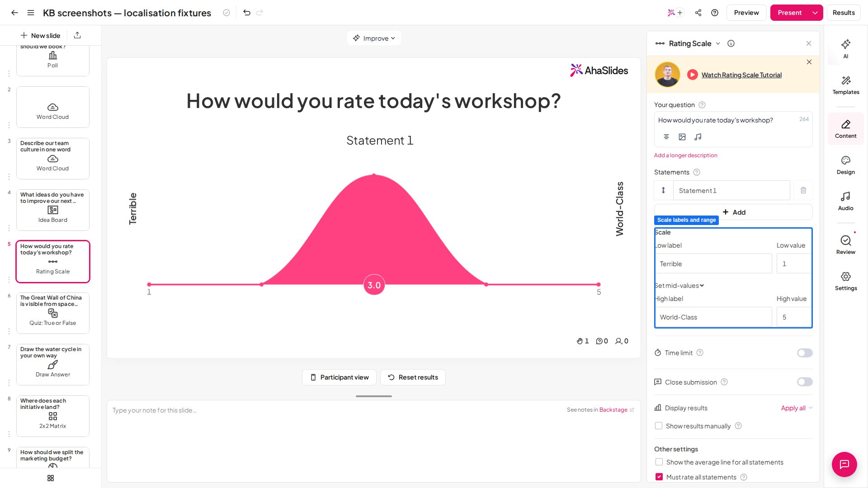Click the Low label field containing Terrible
868x488 pixels.
point(713,263)
